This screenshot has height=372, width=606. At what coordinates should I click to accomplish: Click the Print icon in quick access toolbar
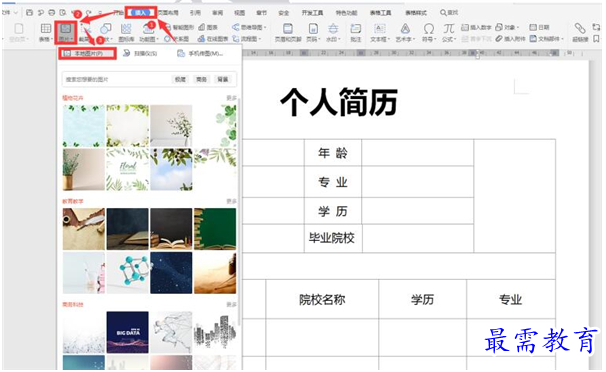[51, 13]
